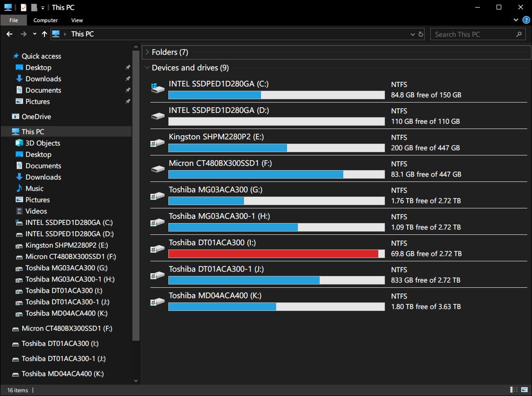
Task: Select OneDrive in navigation pane
Action: click(x=36, y=117)
